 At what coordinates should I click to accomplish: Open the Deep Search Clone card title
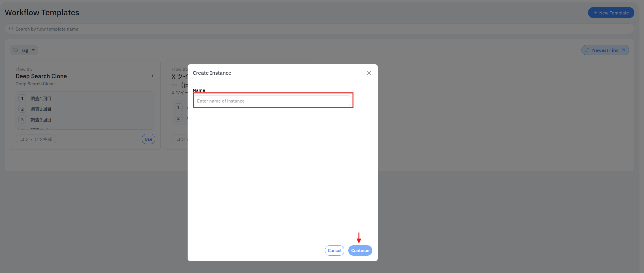(41, 76)
